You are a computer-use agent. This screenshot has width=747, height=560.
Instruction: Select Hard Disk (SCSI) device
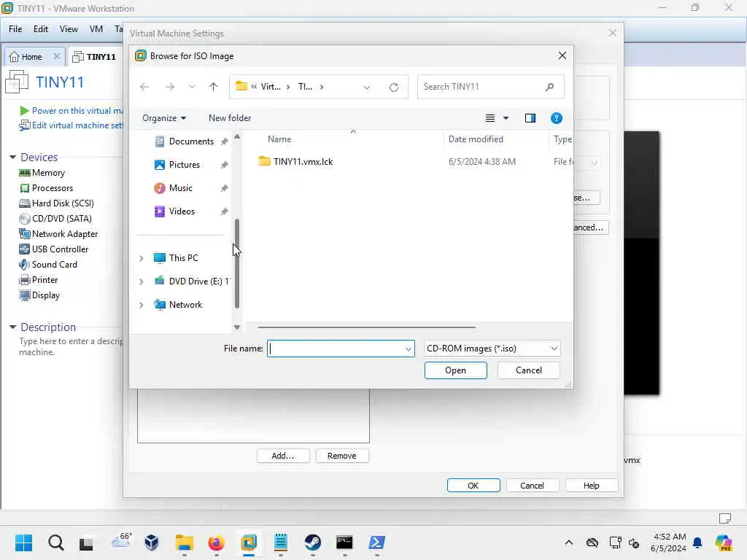pyautogui.click(x=56, y=203)
